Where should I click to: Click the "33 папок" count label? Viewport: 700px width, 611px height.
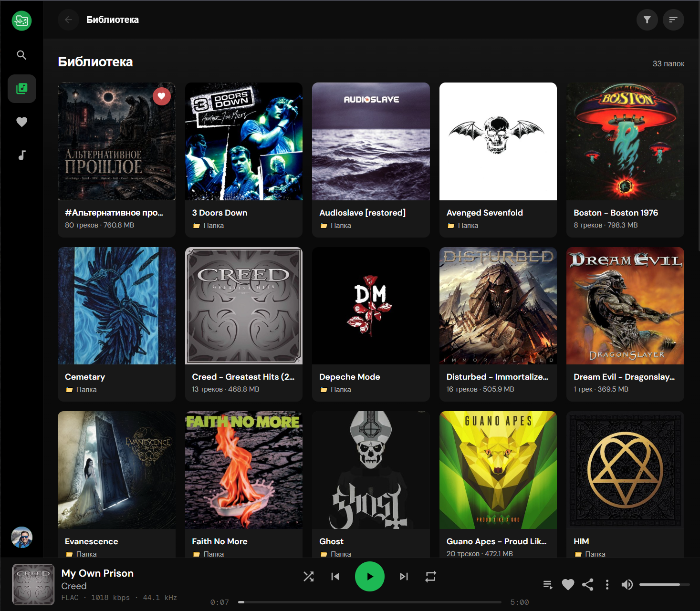(668, 63)
